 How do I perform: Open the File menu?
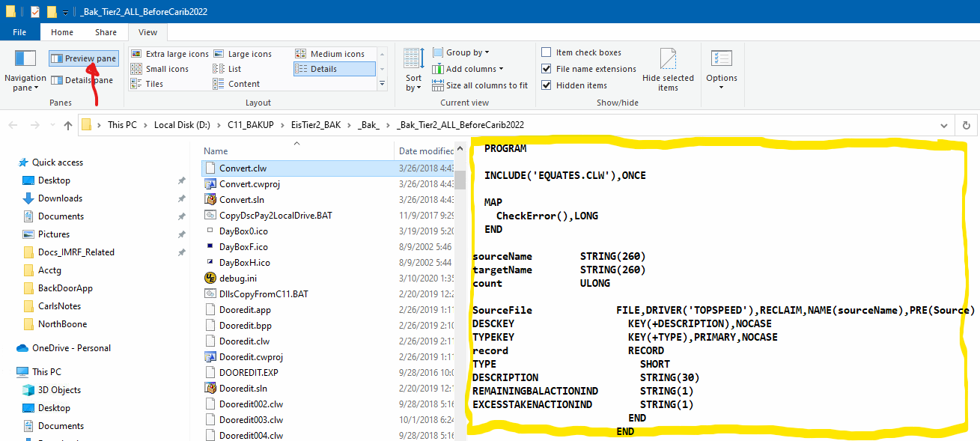[x=20, y=32]
